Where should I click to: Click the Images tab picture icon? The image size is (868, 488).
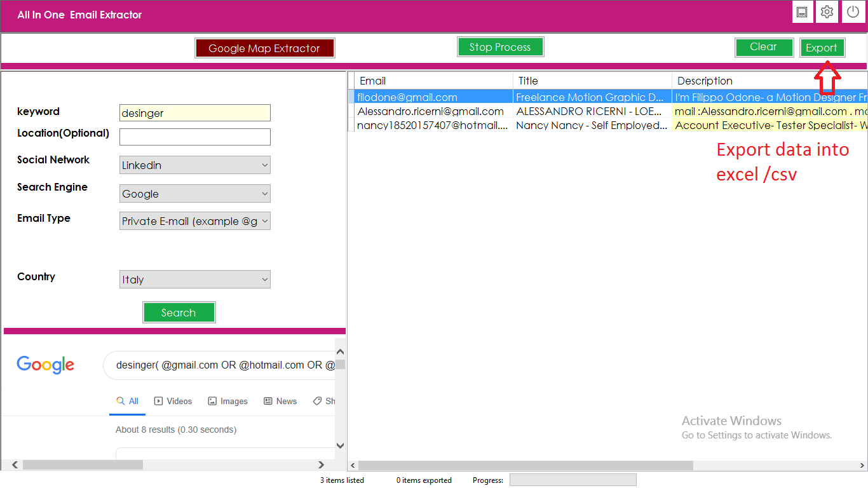click(x=212, y=401)
